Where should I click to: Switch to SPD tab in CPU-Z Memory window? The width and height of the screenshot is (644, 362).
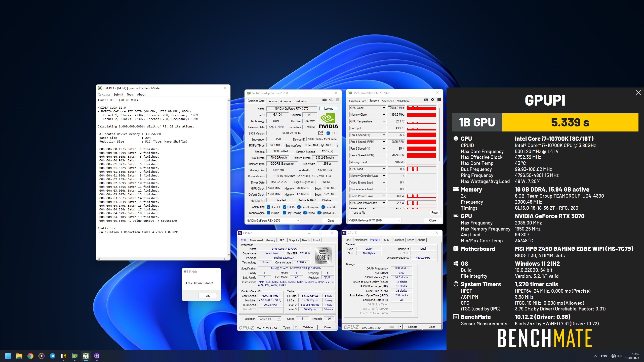point(386,240)
